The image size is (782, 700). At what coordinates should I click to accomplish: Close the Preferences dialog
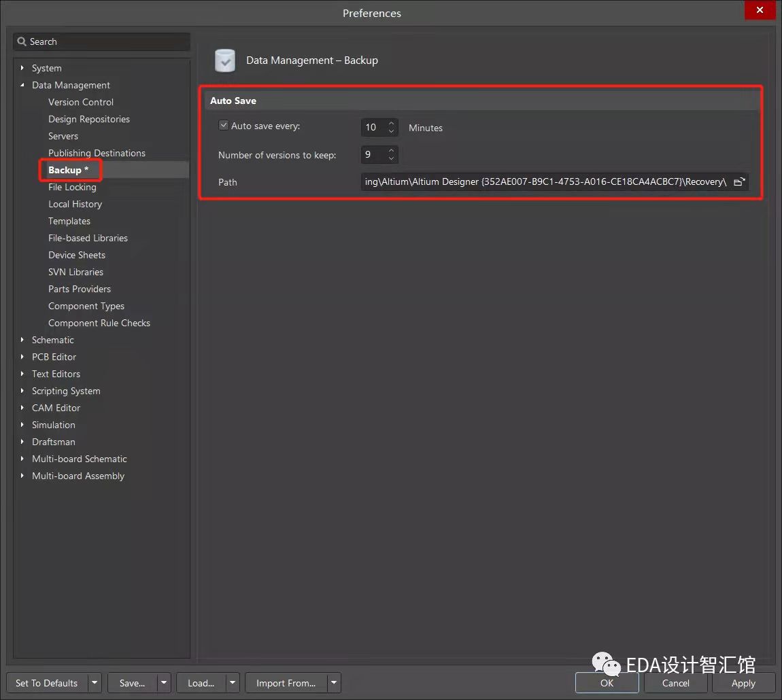tap(760, 10)
